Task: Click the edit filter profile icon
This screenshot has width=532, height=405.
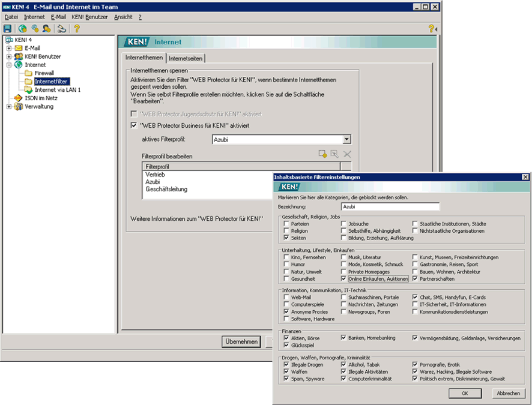Action: (334, 154)
